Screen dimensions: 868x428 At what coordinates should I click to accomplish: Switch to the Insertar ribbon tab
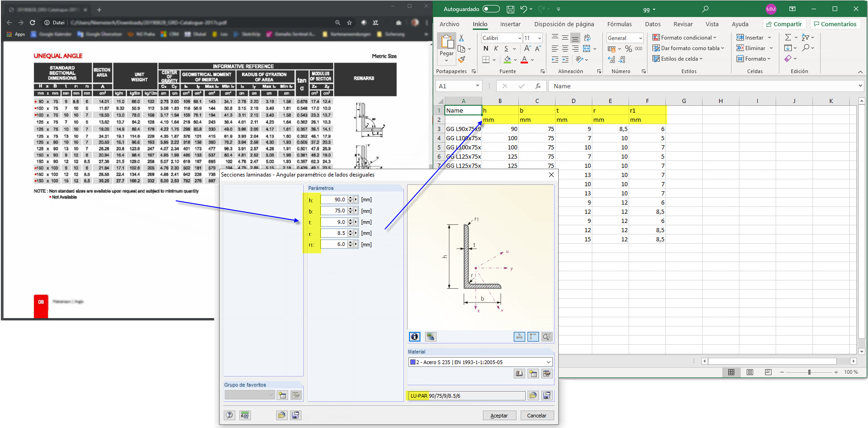tap(510, 24)
